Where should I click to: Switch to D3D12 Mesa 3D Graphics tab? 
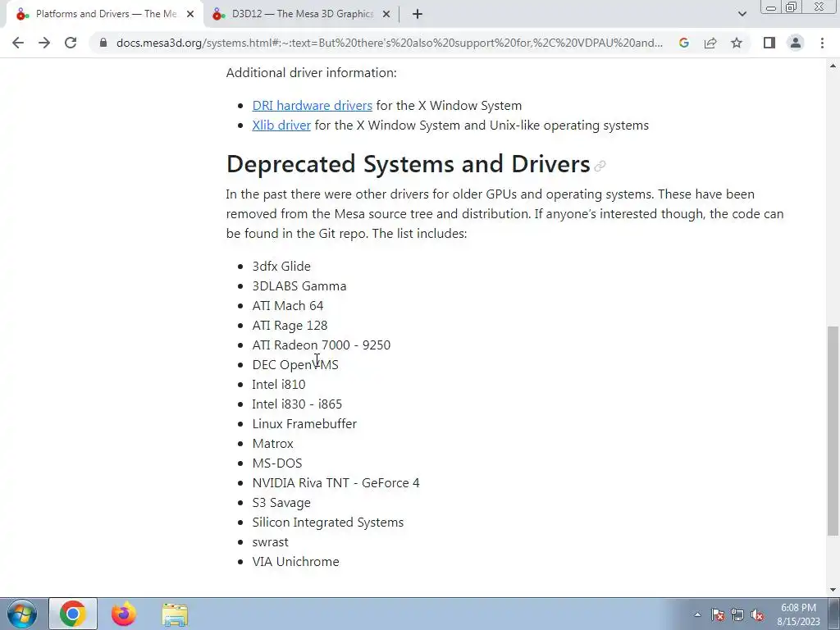pyautogui.click(x=302, y=15)
